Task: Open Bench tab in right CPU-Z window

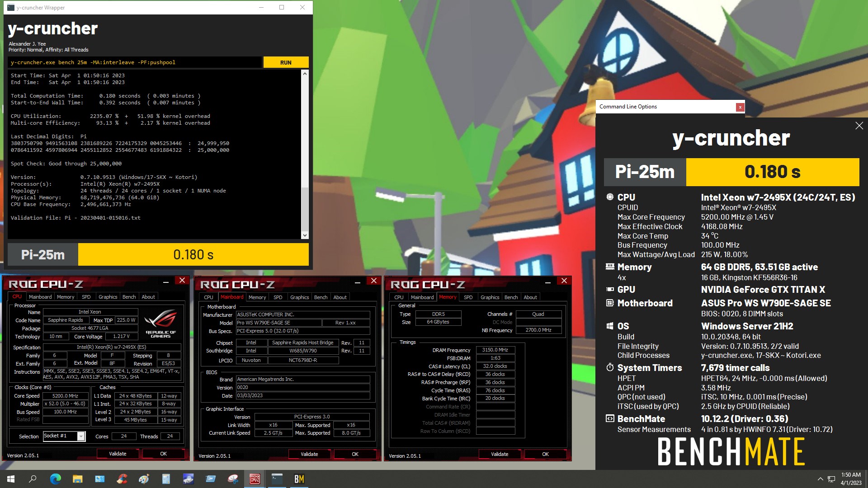Action: tap(511, 297)
